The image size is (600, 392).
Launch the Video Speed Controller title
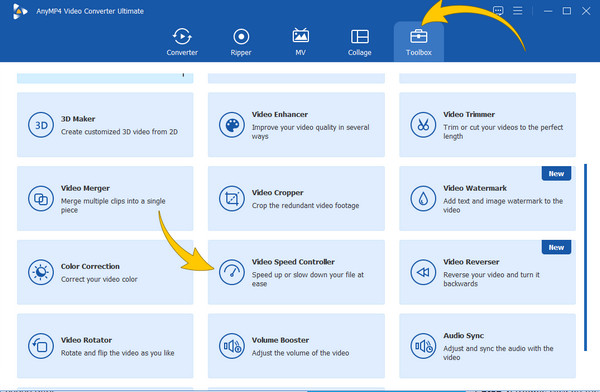[x=293, y=262]
